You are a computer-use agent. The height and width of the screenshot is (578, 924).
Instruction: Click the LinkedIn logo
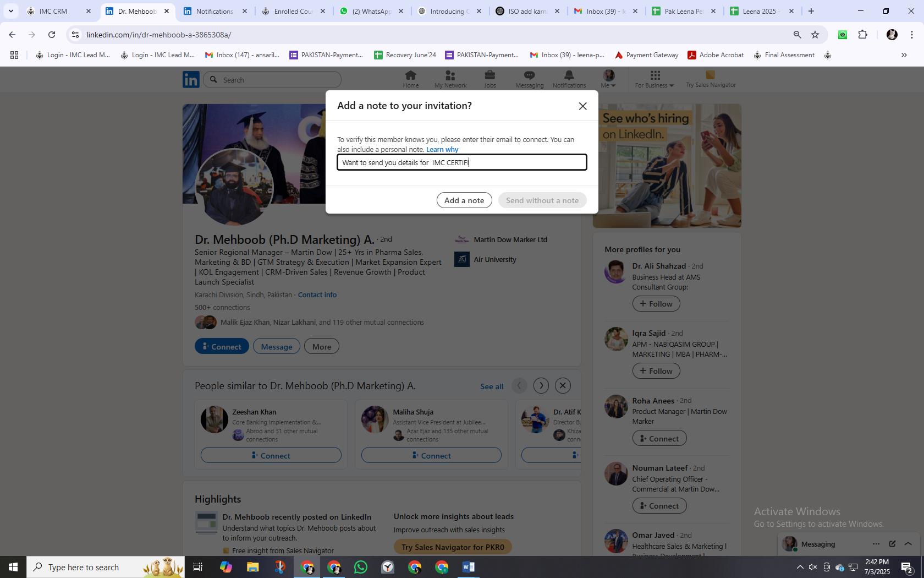(x=191, y=80)
